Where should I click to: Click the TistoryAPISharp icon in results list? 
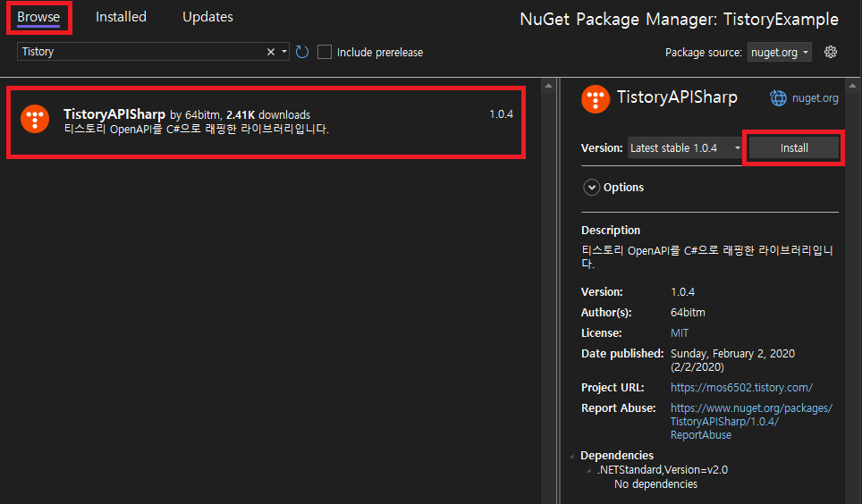pyautogui.click(x=35, y=119)
